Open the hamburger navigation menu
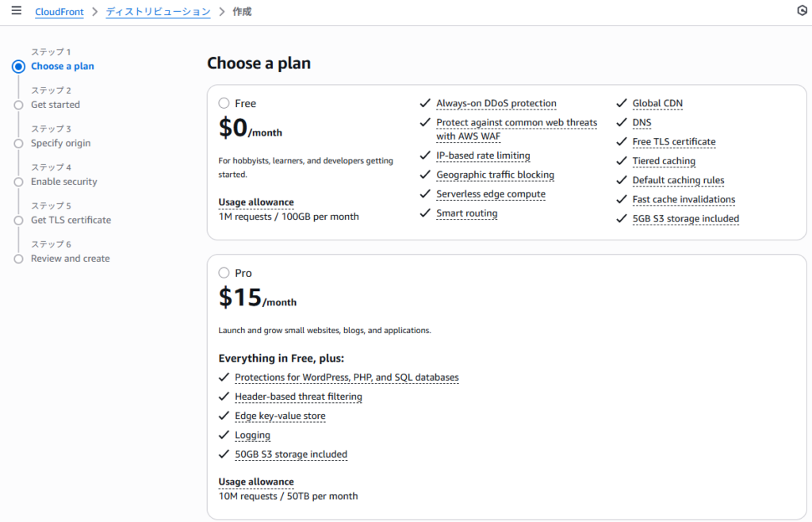 tap(16, 11)
